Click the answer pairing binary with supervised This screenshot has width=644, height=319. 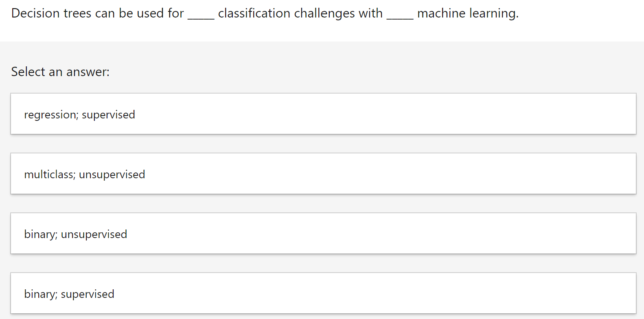(x=322, y=293)
